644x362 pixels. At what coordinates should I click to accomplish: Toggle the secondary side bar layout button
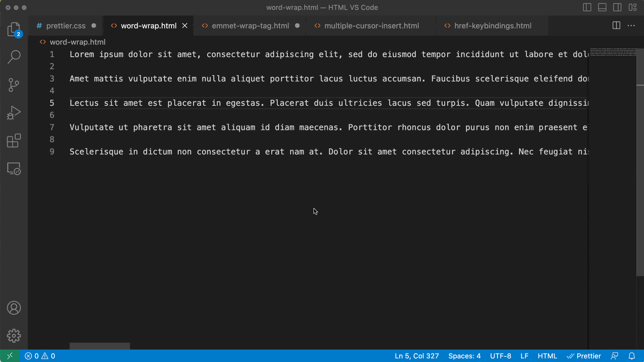(617, 8)
